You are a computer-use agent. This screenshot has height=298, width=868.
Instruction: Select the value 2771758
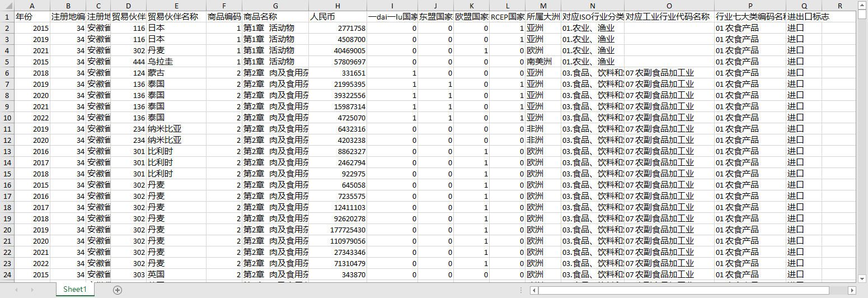(337, 28)
